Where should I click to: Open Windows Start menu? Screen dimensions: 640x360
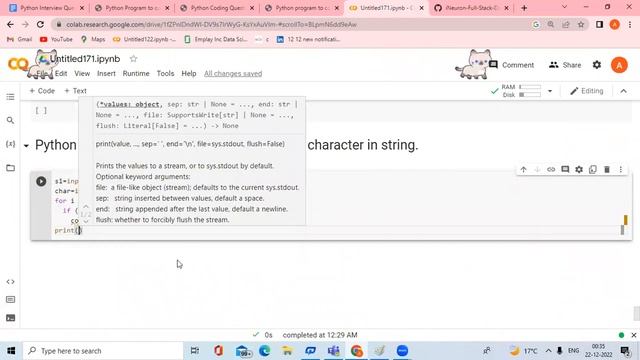[11, 351]
